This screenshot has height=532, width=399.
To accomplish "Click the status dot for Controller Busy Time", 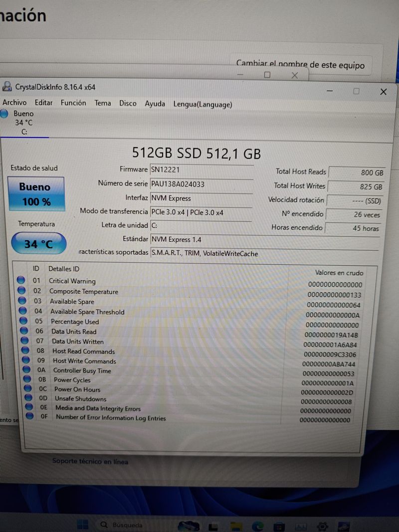I will pyautogui.click(x=27, y=369).
